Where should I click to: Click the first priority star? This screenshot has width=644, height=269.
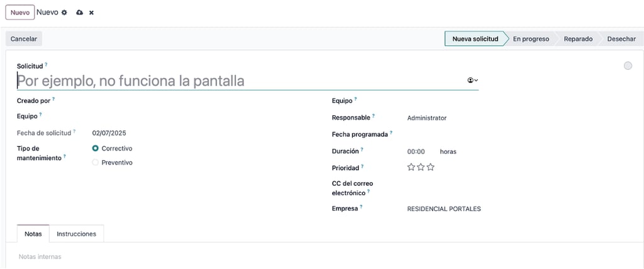(x=411, y=167)
